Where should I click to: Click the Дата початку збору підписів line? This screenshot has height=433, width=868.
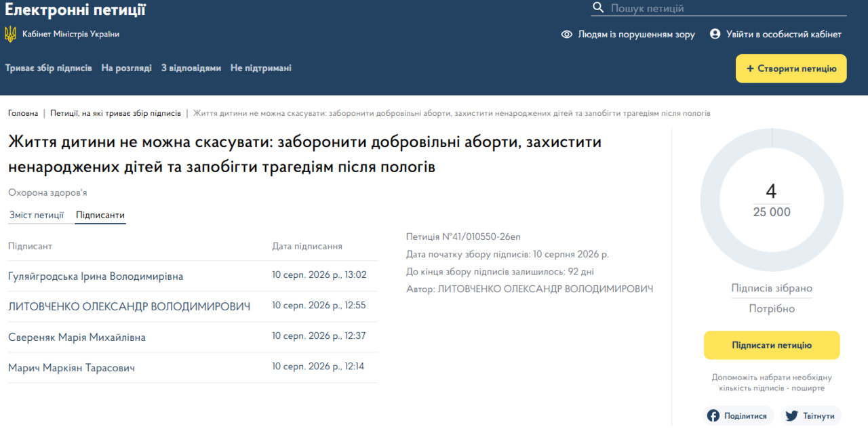[507, 254]
